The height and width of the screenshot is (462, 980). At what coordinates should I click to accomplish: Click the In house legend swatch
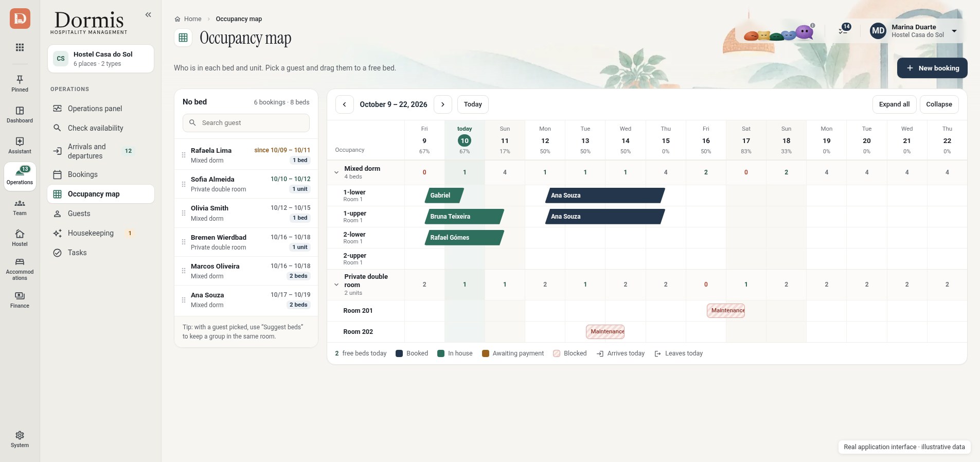[x=440, y=353]
